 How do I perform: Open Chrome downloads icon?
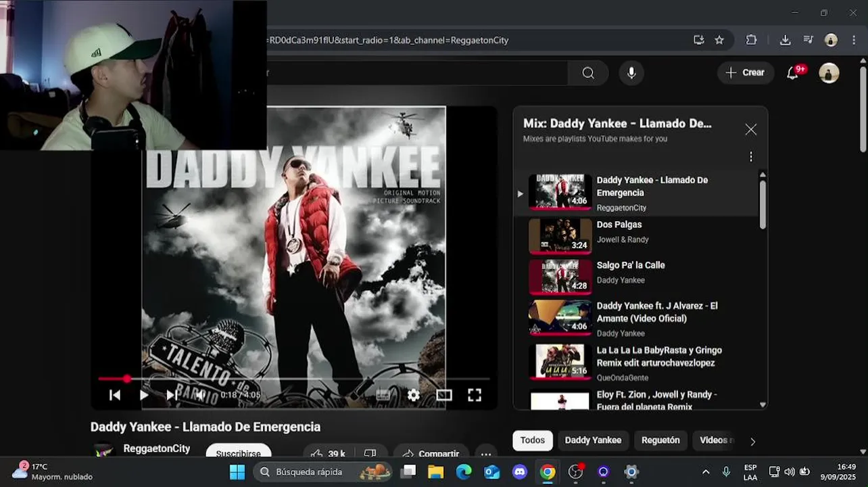click(x=785, y=40)
